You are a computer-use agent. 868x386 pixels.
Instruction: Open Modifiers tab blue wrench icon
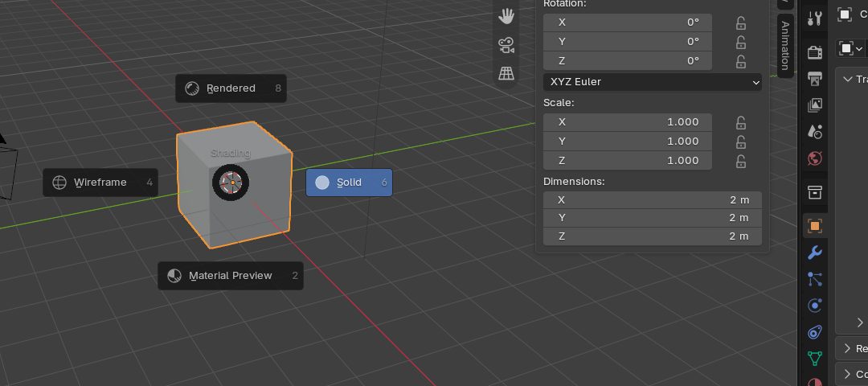pos(814,253)
